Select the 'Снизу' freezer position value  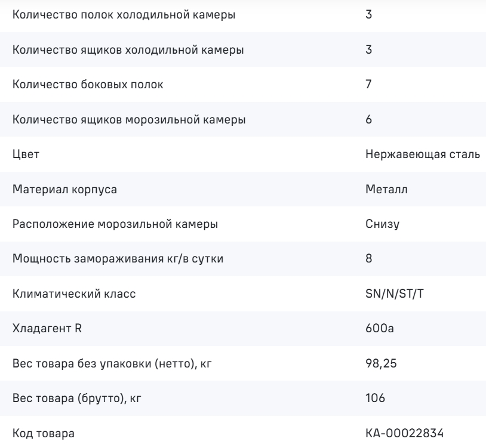[x=382, y=224]
